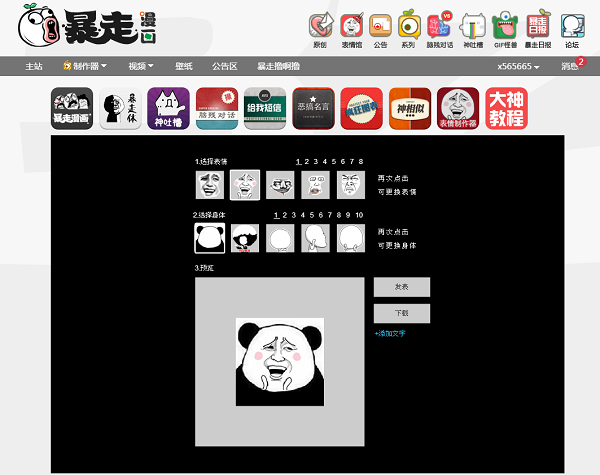The image size is (600, 475).
Task: Go to expression page 2
Action: point(307,162)
